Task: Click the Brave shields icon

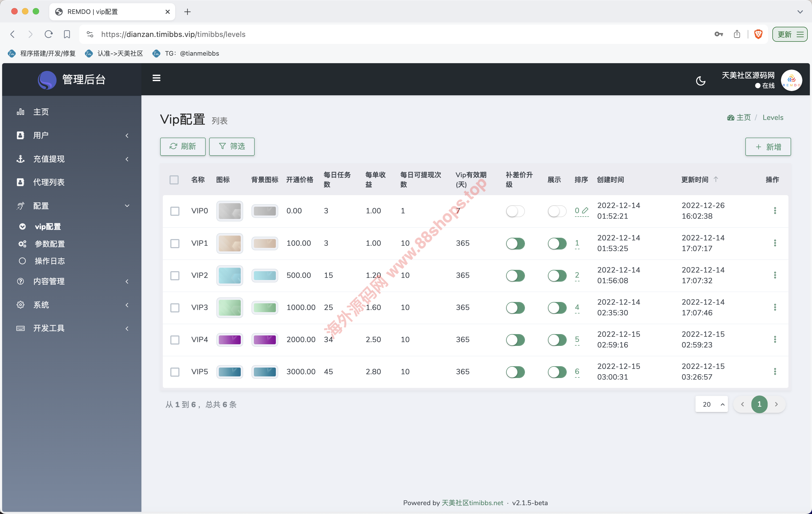Action: (x=758, y=34)
